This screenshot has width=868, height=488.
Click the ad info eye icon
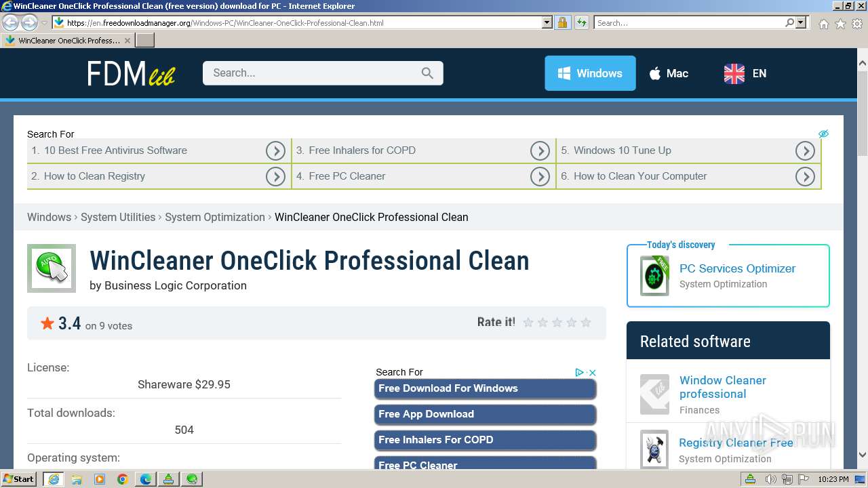click(x=823, y=134)
